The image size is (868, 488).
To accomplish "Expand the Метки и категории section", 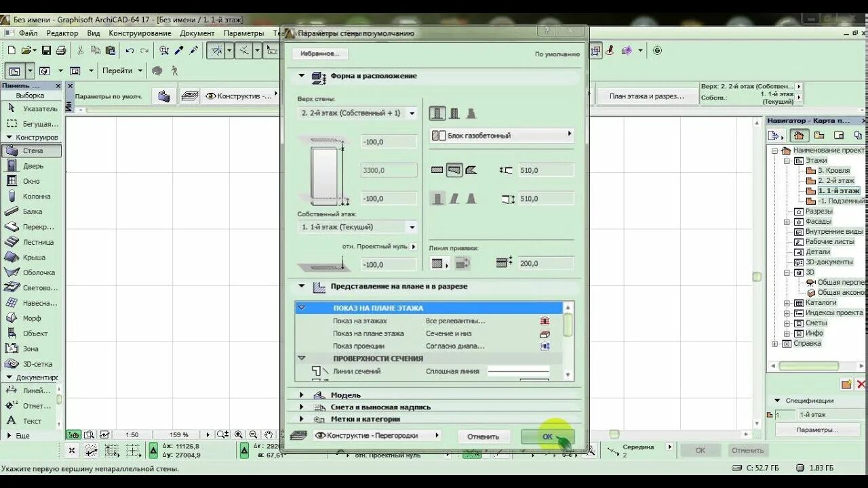I will [x=302, y=419].
